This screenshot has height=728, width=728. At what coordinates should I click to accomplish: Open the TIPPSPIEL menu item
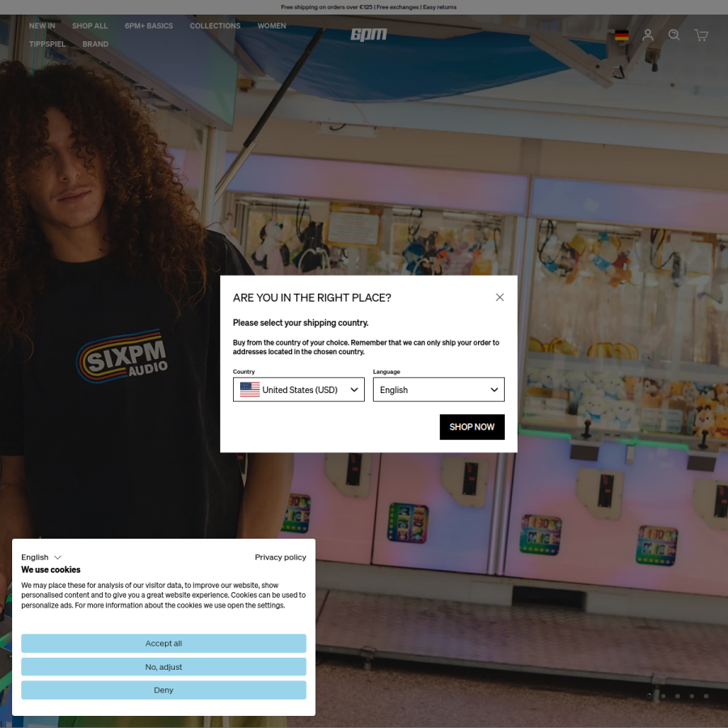pos(47,44)
